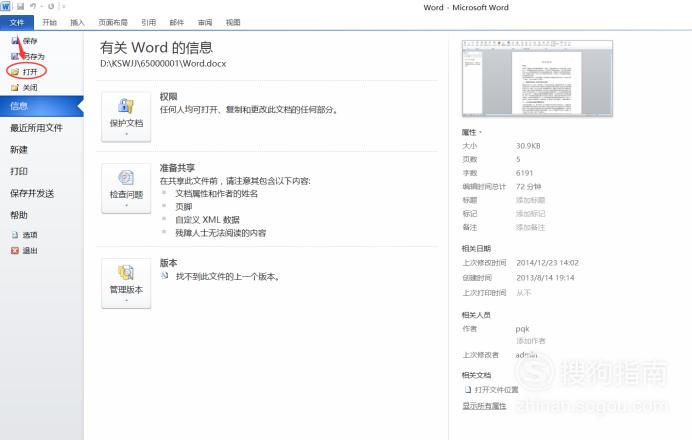Click the Redo icon in quick access toolbar

pos(51,7)
